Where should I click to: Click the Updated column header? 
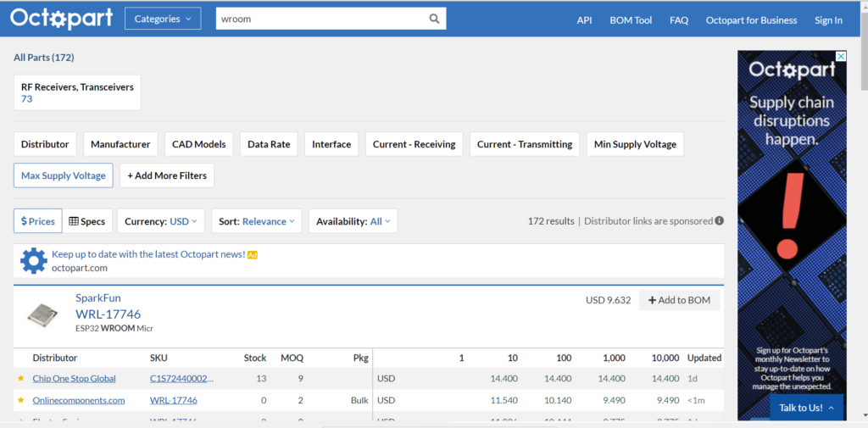tap(704, 358)
